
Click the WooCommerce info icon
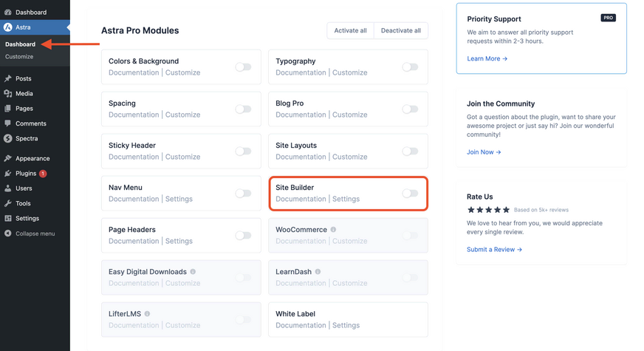point(333,230)
